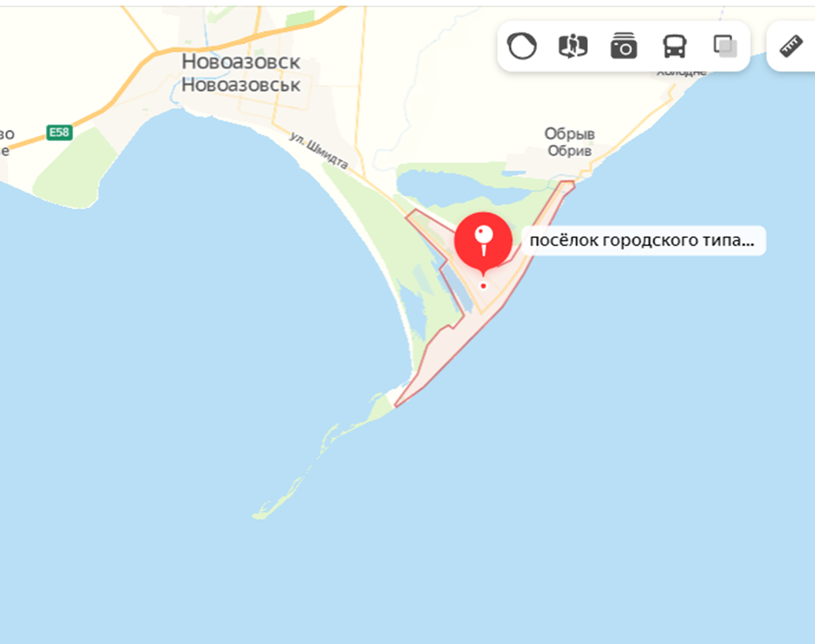Click the ул. Шмидта street label

click(318, 151)
